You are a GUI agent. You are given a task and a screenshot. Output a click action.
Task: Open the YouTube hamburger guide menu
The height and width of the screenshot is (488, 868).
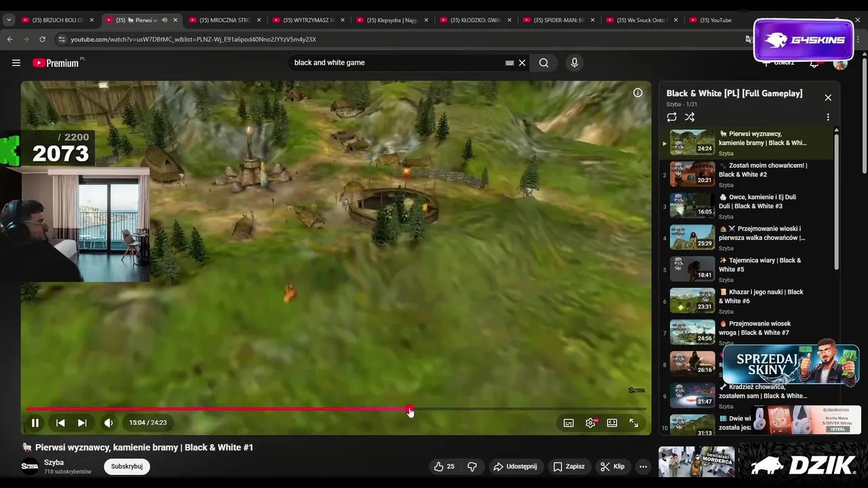click(16, 63)
